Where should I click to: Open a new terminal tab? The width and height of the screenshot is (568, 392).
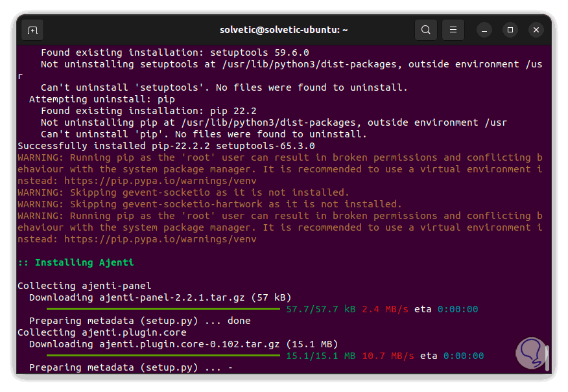pyautogui.click(x=33, y=30)
